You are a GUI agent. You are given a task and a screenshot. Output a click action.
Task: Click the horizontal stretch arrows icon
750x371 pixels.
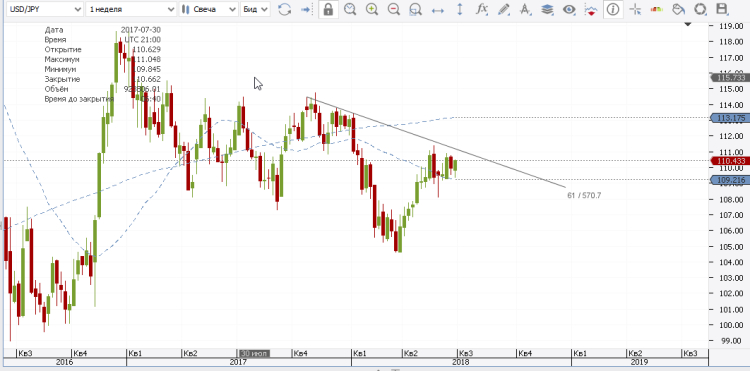(x=438, y=9)
